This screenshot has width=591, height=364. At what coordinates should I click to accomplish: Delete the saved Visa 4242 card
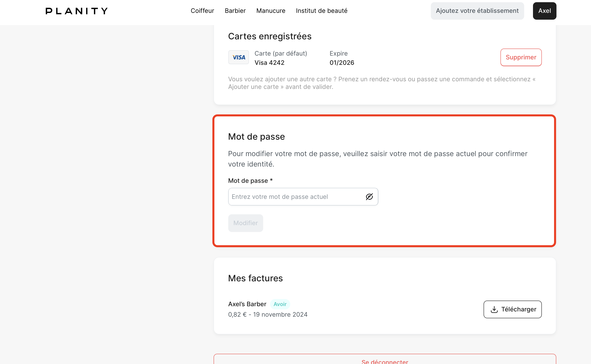(x=521, y=57)
